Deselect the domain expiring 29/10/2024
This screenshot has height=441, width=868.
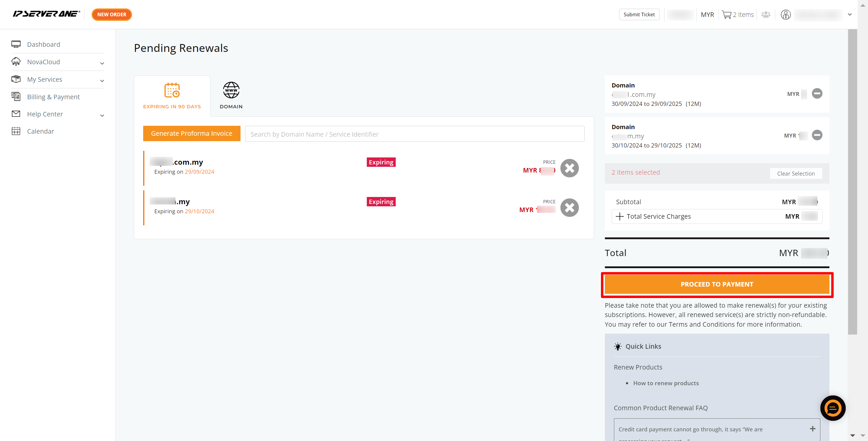[x=569, y=207]
